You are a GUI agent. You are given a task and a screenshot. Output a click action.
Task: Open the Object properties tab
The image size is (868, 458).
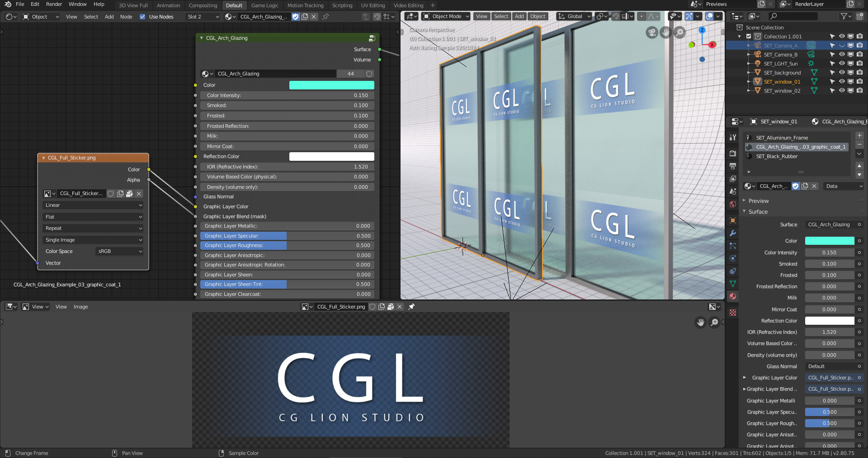tap(733, 220)
